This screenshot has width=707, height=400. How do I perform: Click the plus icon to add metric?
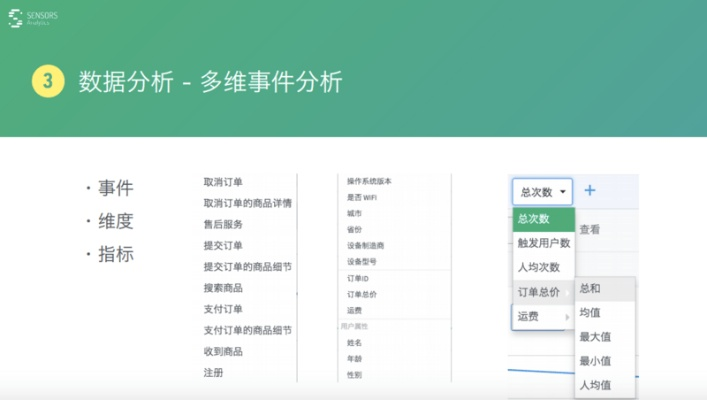click(590, 190)
